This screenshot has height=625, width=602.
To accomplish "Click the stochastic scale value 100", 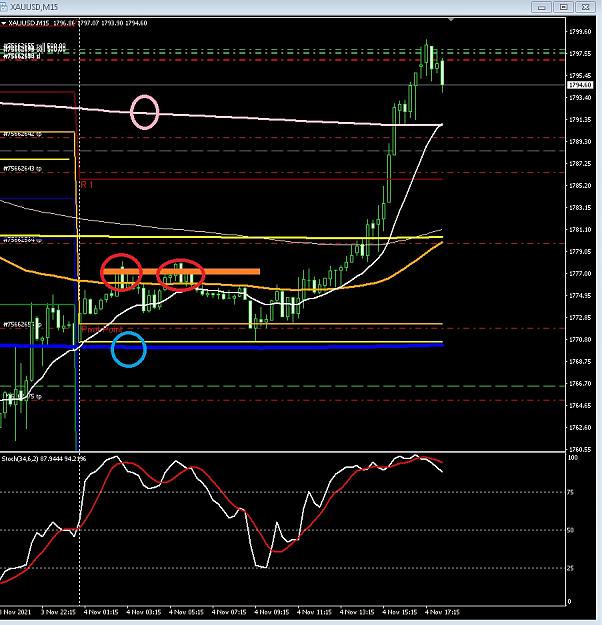I will coord(572,458).
